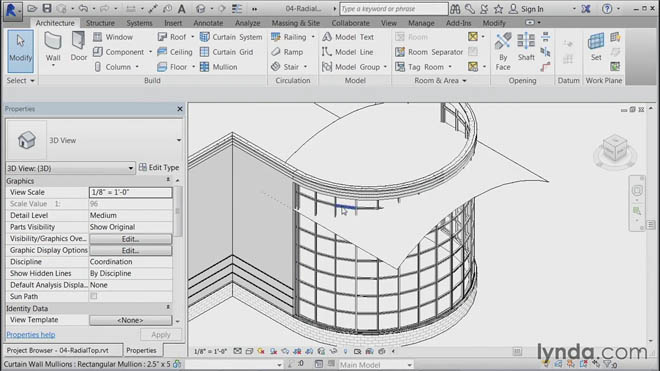Click the Favorites star icon in title bar
Screen dimensions: 660x371
click(498, 9)
